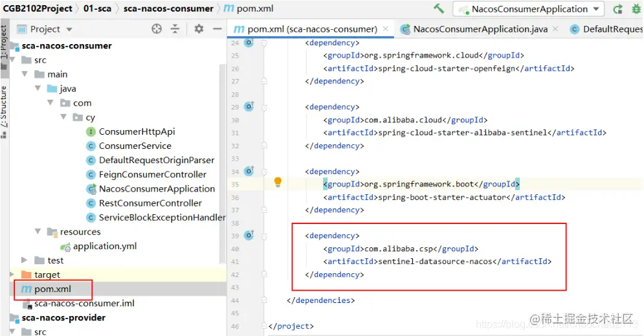Click text spring-boot-starter-actuator
The width and height of the screenshot is (644, 336).
coord(441,197)
